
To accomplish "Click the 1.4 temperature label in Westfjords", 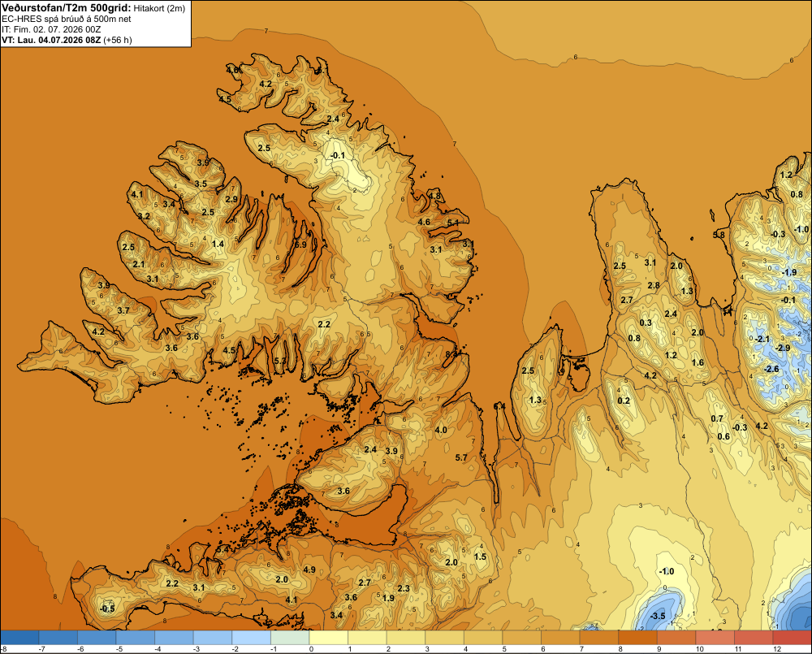I will click(218, 244).
